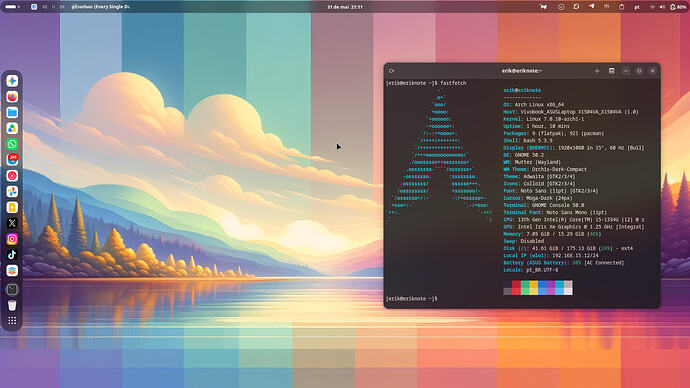Screen dimensions: 690x388
Task: Click the green swatch in the fastfetch palette
Action: point(525,288)
